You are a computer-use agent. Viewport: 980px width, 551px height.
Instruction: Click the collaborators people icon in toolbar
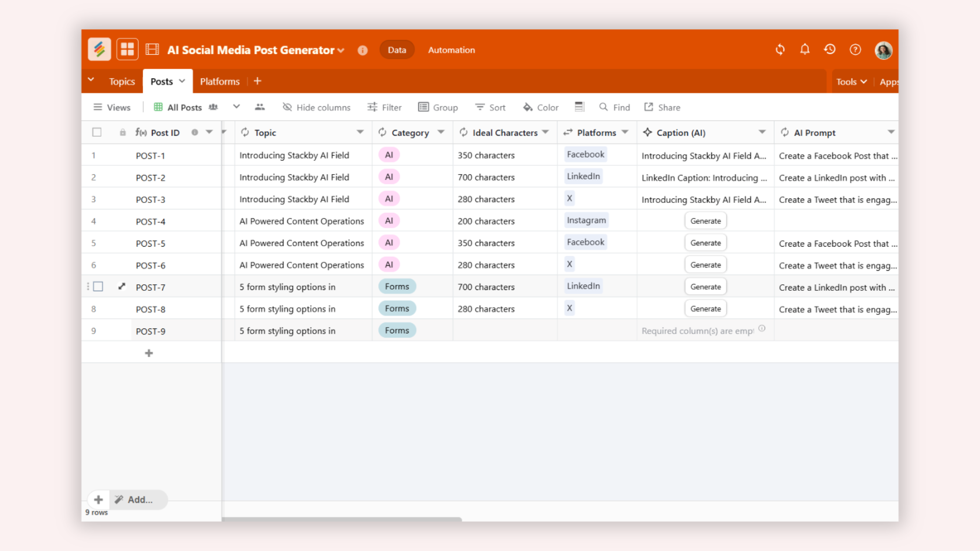pyautogui.click(x=260, y=107)
